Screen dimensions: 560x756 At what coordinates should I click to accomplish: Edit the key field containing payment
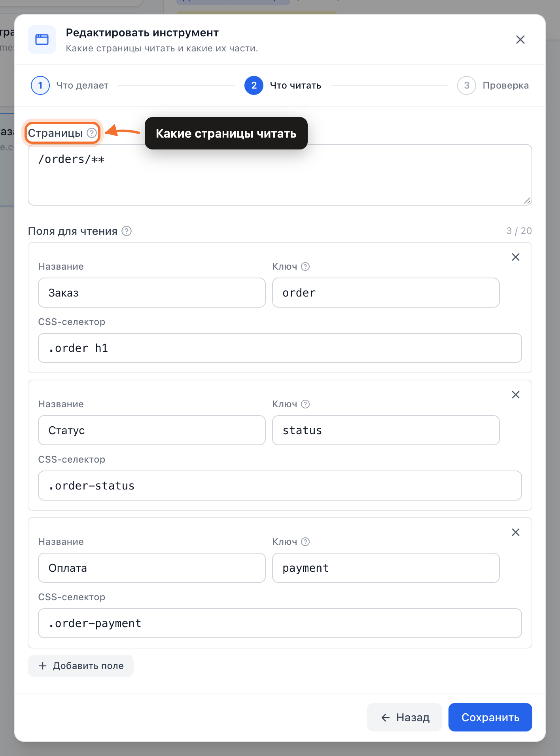[x=386, y=568]
